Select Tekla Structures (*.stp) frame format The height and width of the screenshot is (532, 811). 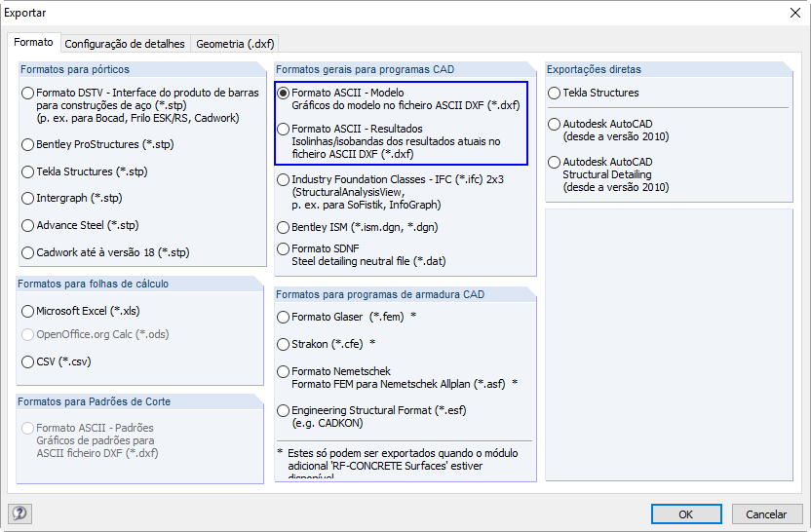(27, 171)
